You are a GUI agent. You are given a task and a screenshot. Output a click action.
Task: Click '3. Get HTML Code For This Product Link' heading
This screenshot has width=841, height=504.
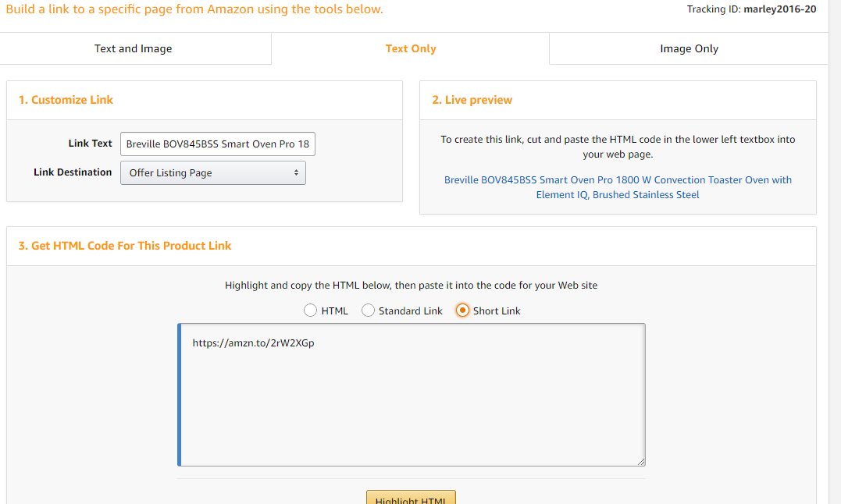[x=125, y=246]
